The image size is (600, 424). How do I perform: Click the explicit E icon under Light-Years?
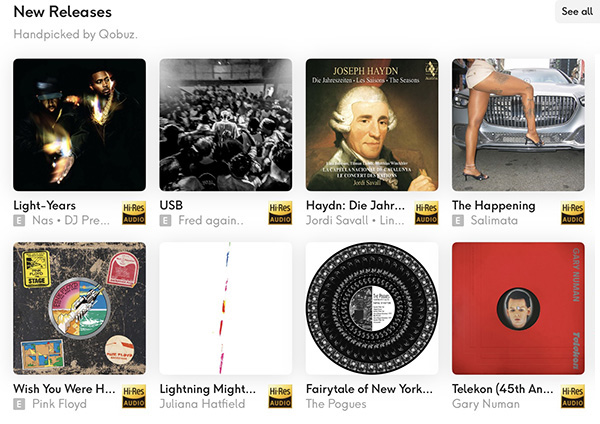pos(19,221)
